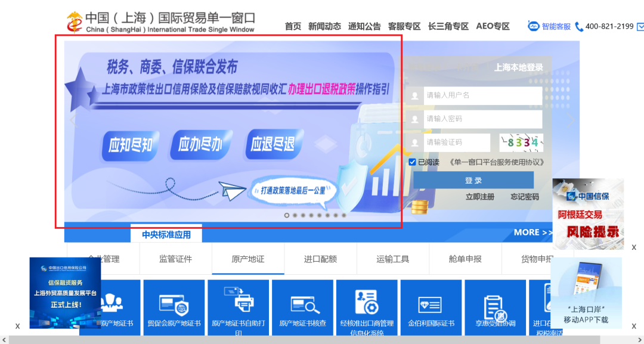The height and width of the screenshot is (344, 644).
Task: Go to the AEO专区 section
Action: [493, 26]
